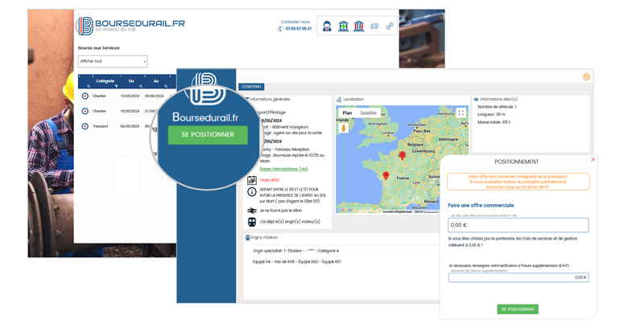
Task: Switch map to Satellite view
Action: pyautogui.click(x=368, y=113)
